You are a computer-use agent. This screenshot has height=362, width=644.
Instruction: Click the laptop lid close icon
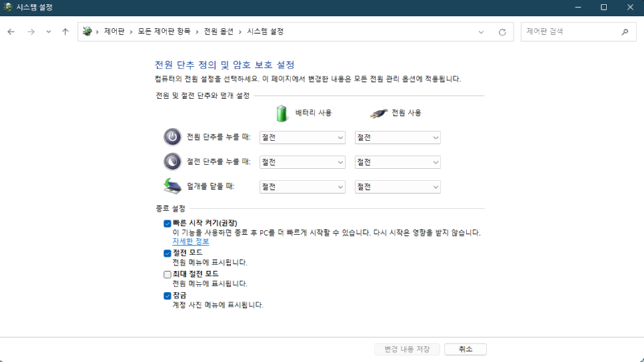point(172,186)
